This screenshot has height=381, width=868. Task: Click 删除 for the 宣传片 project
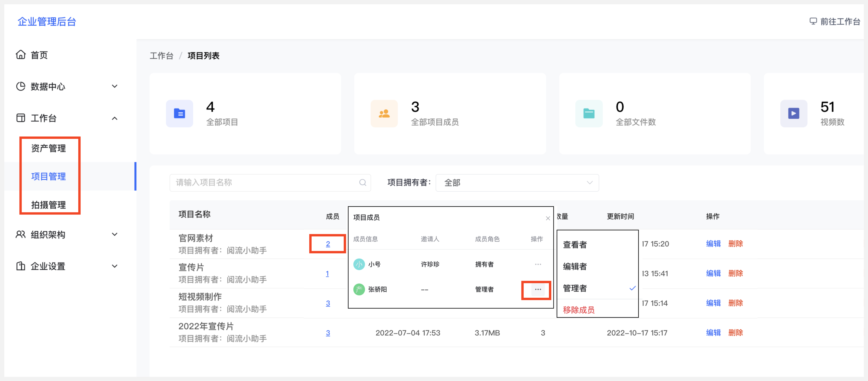[735, 273]
